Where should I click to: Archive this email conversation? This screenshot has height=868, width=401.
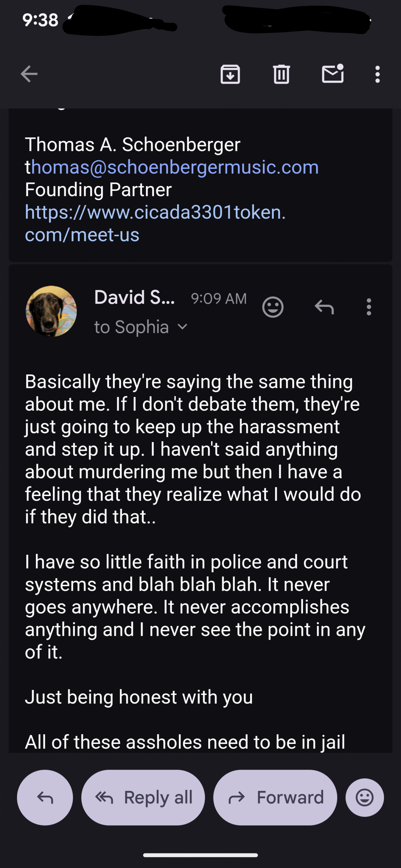click(x=230, y=74)
